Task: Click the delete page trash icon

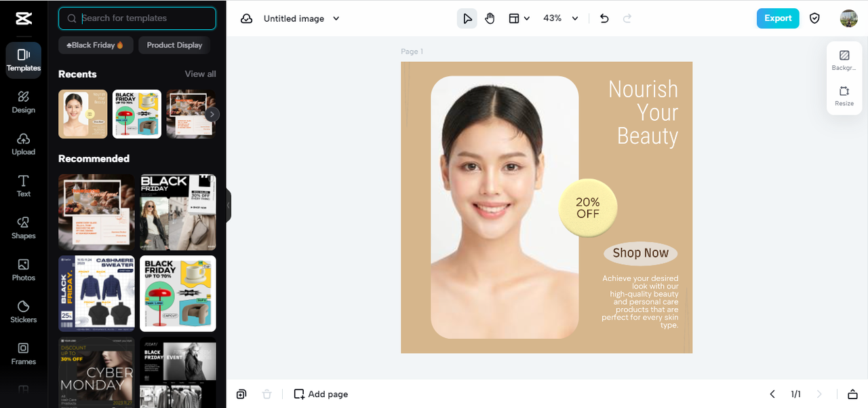Action: click(x=267, y=394)
